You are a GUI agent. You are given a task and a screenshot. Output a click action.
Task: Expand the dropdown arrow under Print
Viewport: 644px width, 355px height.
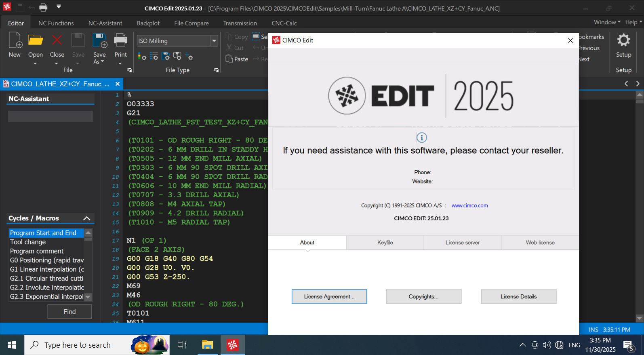pyautogui.click(x=120, y=63)
